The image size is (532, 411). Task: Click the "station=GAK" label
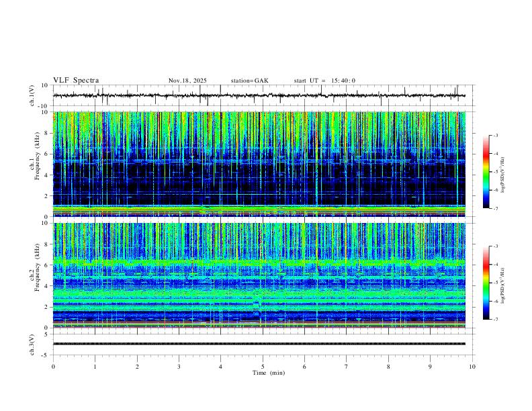[x=249, y=81]
